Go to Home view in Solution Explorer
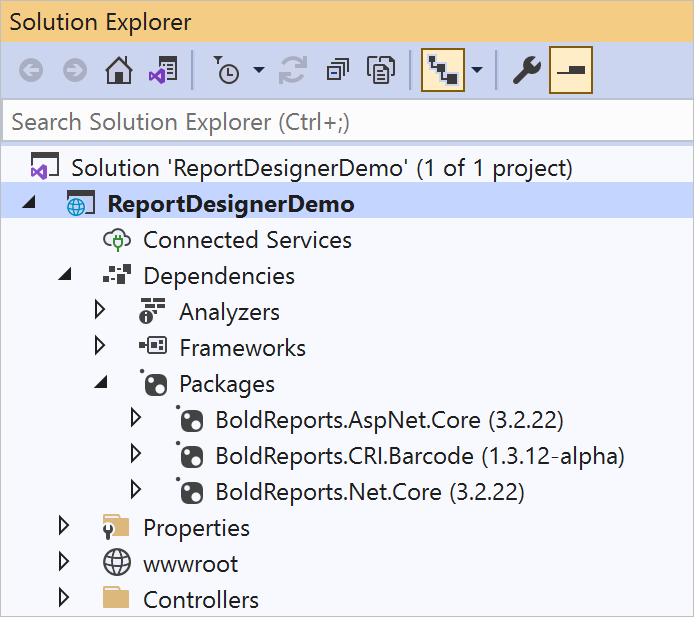Screen dimensions: 694x617 (x=119, y=70)
